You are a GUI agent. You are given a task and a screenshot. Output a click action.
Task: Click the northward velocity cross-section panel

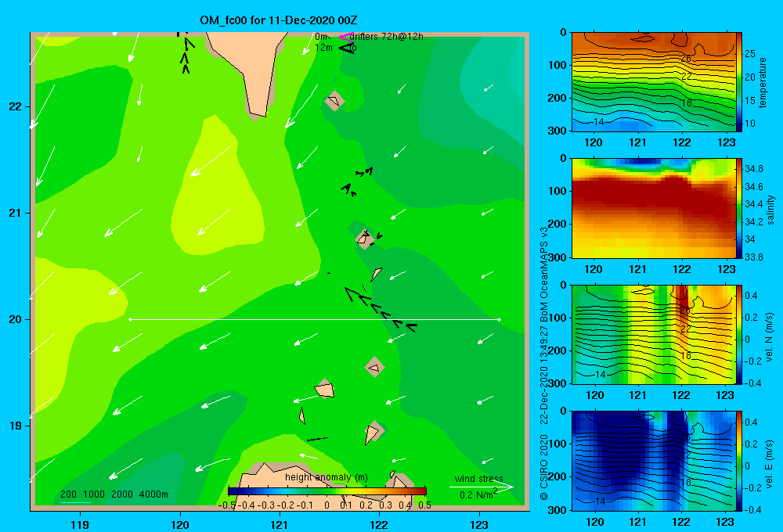(653, 334)
